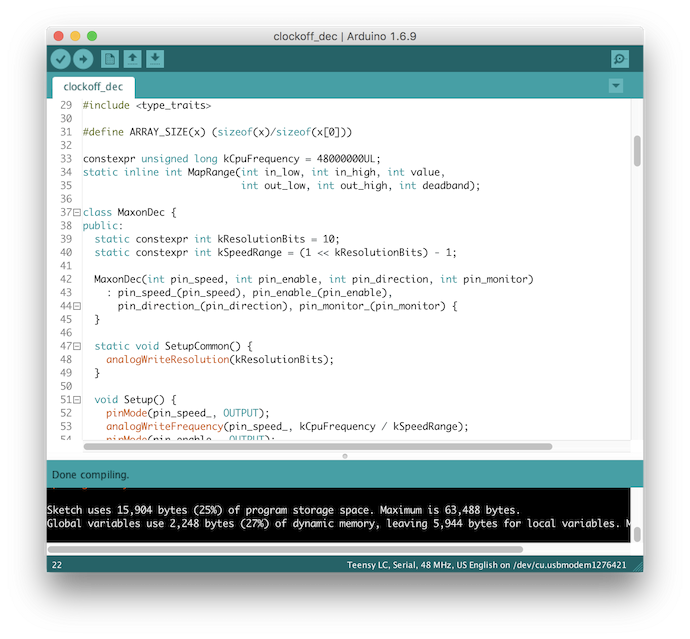Screen dimensions: 690x639
Task: Click the window title 'clockoff_dec | Arduino 1.6.9'
Action: (x=345, y=36)
